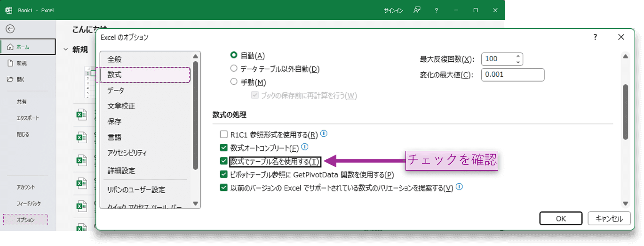Click the back arrow in Excel backstage
Image resolution: width=644 pixels, height=246 pixels.
click(x=10, y=29)
